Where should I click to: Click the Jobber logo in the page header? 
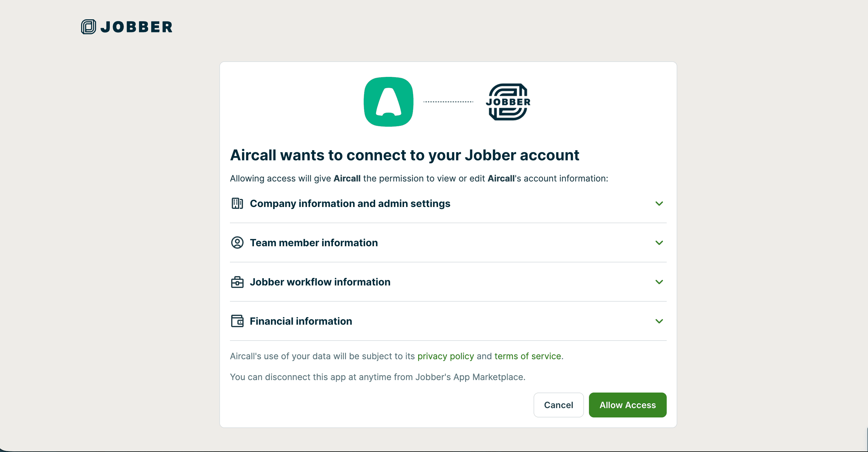[127, 27]
